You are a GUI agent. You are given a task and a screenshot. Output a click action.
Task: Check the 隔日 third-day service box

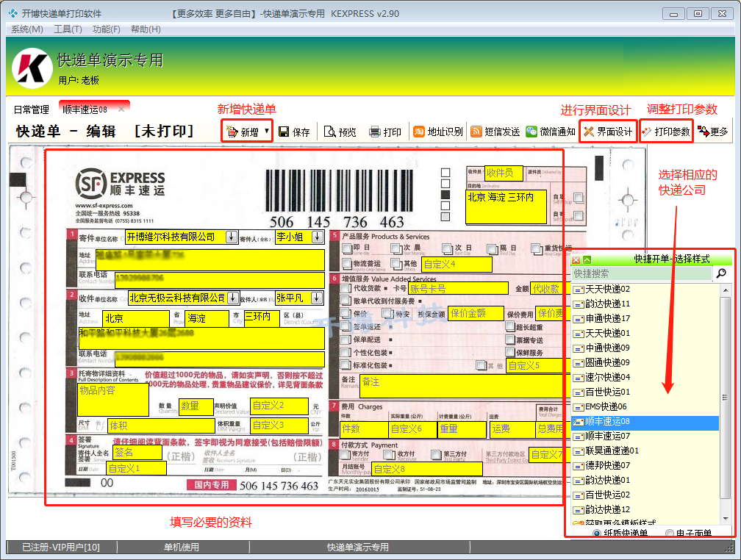pyautogui.click(x=492, y=248)
